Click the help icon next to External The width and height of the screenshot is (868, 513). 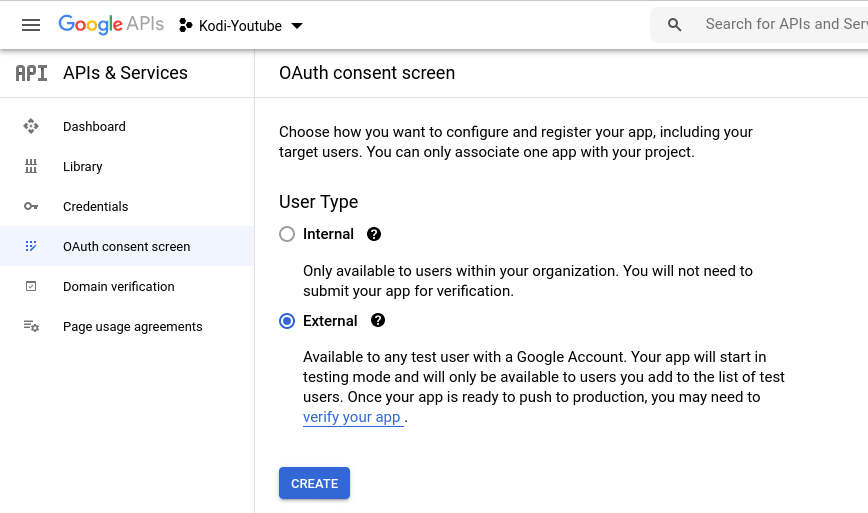coord(378,321)
